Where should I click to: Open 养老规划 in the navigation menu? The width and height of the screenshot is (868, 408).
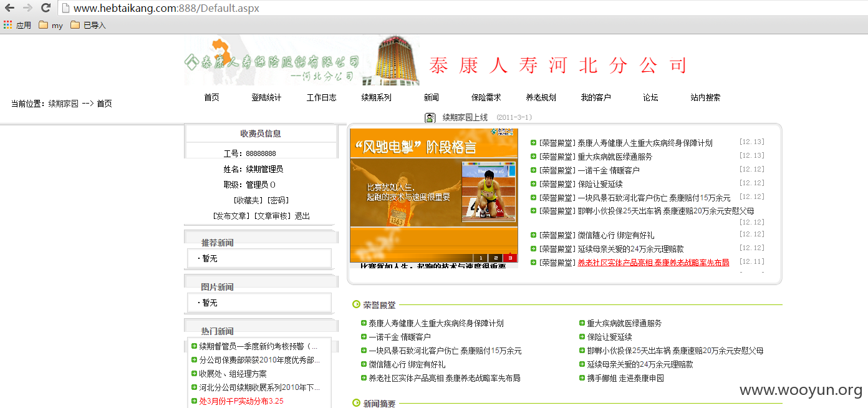pyautogui.click(x=541, y=97)
